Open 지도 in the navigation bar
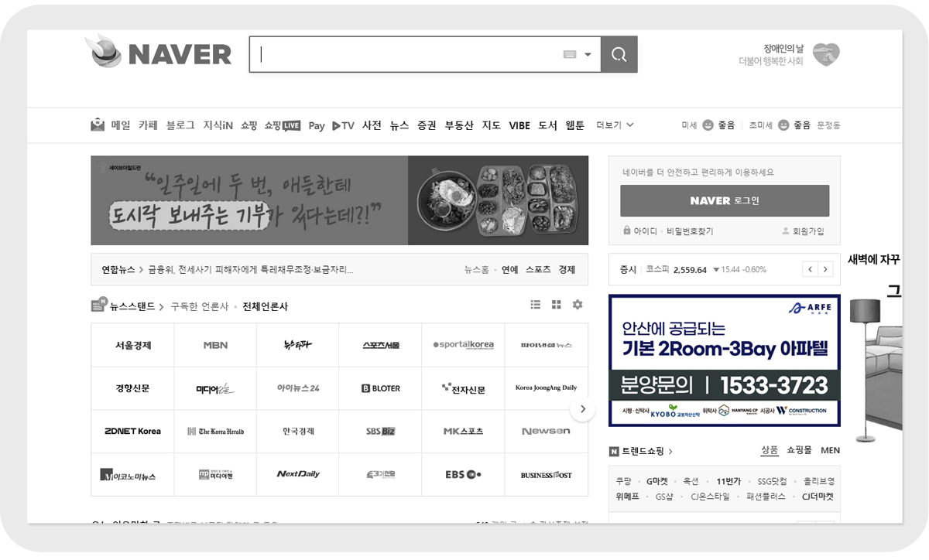929x560 pixels. click(x=492, y=125)
